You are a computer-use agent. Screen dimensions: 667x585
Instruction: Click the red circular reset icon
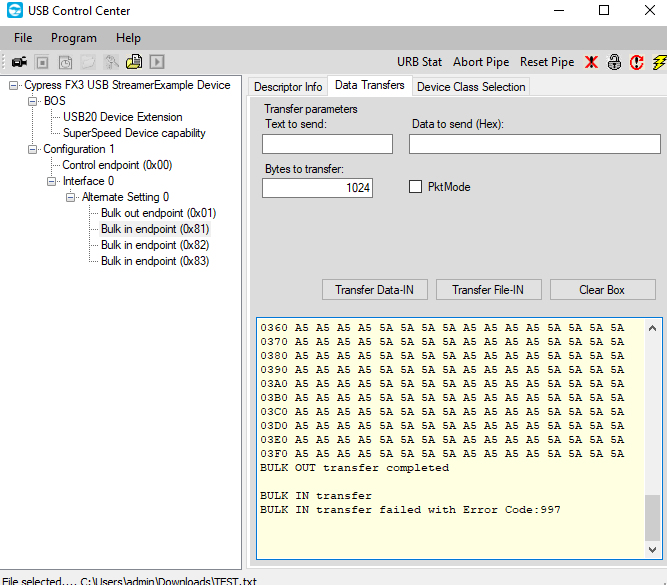pos(636,62)
